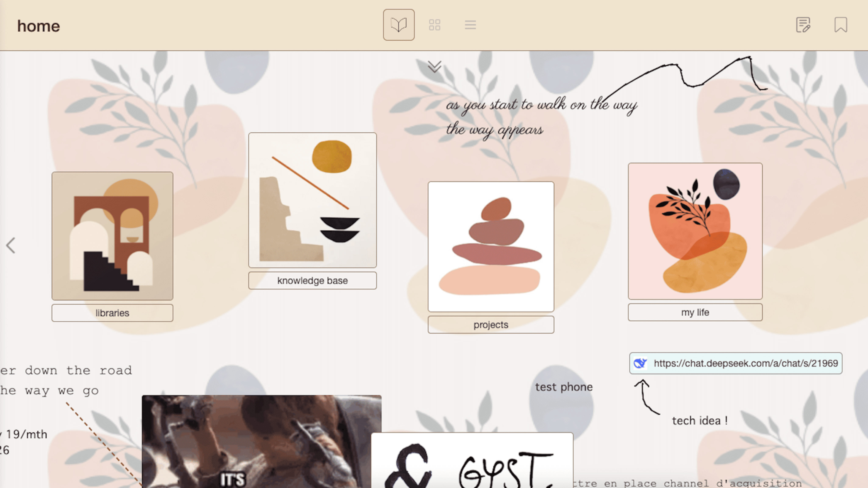
Task: Click the knowledge base abstract thumbnail
Action: [312, 200]
